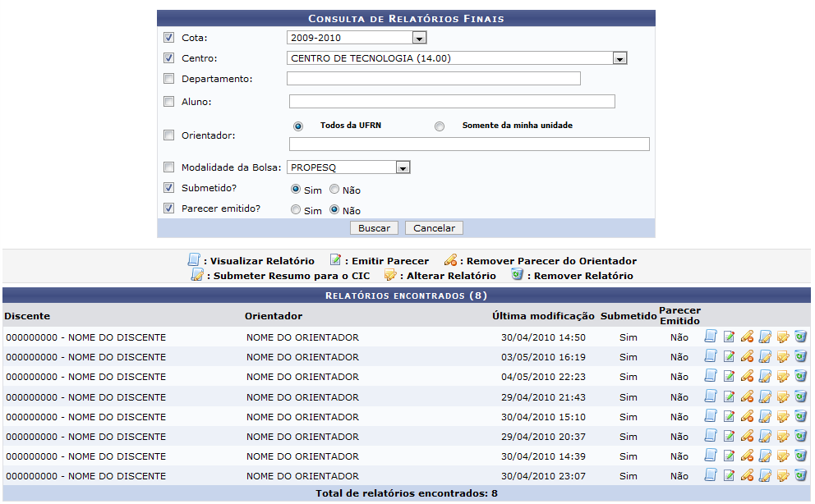Screen dimensions: 815x504
Task: Open the PROPESQ modalidade dropdown
Action: [x=403, y=167]
